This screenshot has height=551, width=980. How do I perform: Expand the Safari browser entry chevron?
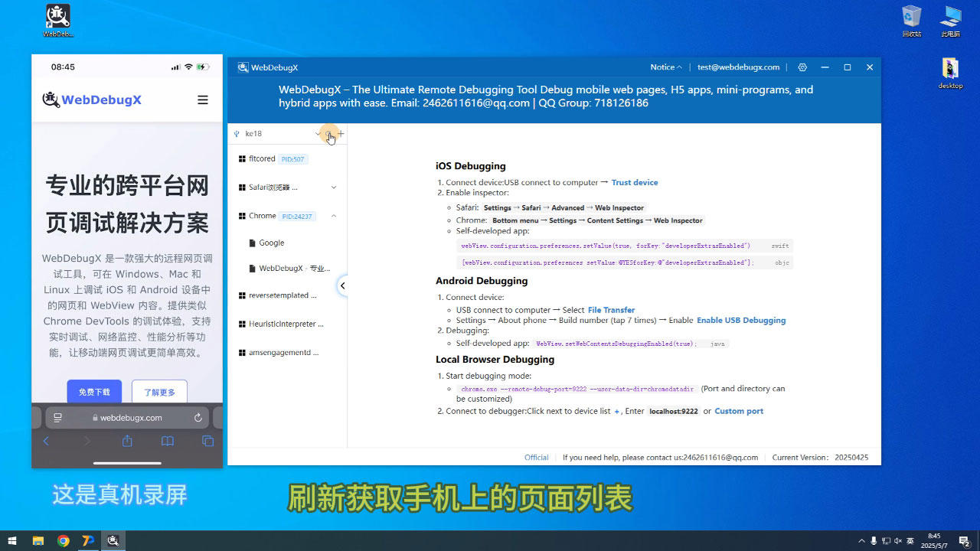pos(334,187)
